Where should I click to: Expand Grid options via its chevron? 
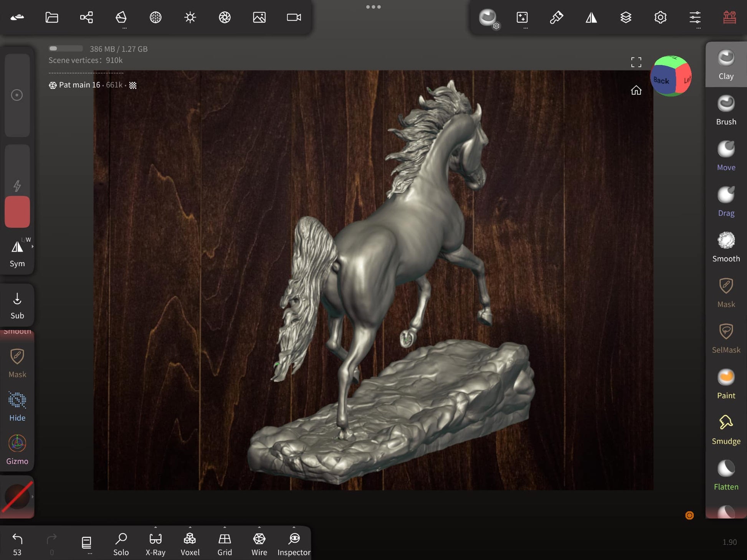pyautogui.click(x=225, y=527)
